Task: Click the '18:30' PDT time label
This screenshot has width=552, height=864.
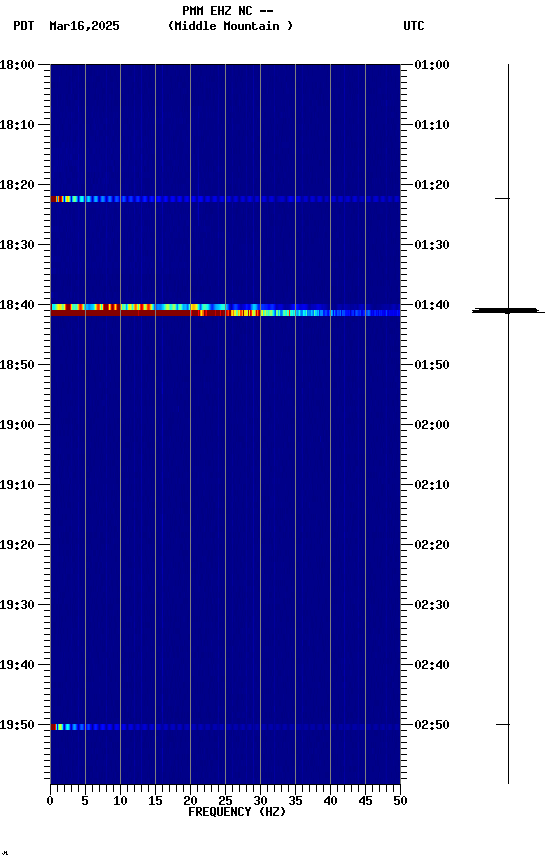Action: click(x=17, y=245)
